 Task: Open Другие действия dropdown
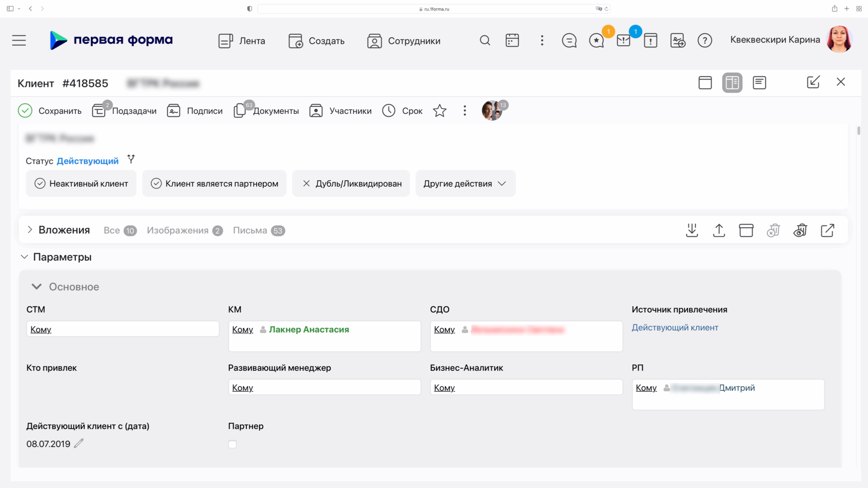(x=465, y=183)
